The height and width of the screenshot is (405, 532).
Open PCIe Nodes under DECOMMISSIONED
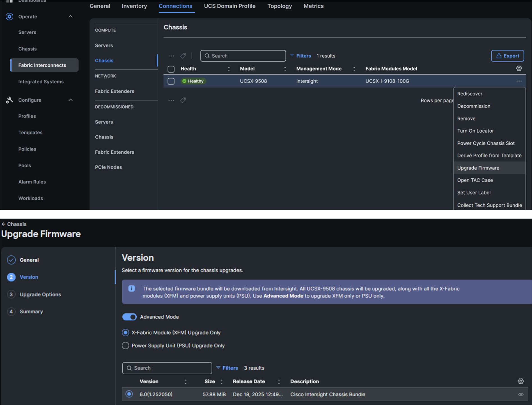(x=108, y=167)
